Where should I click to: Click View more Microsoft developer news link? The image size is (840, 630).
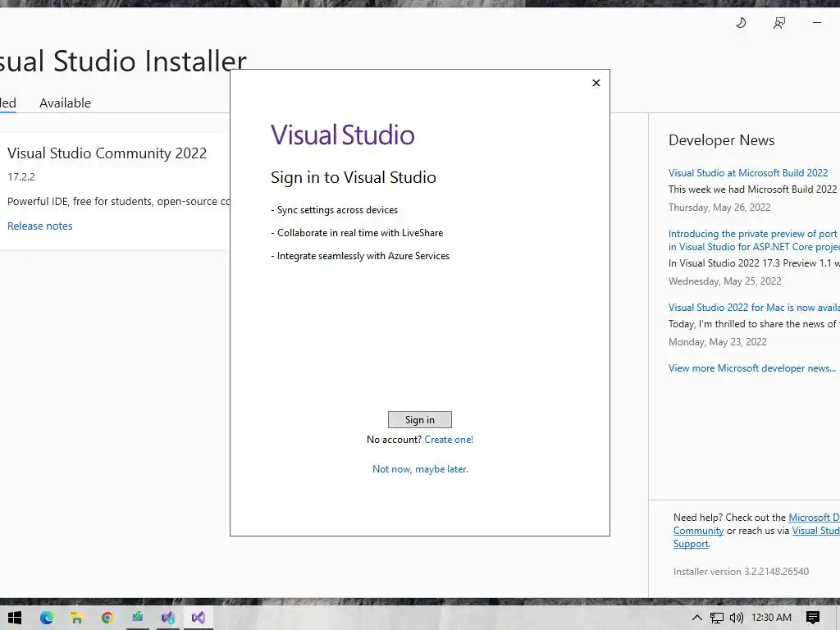click(751, 368)
